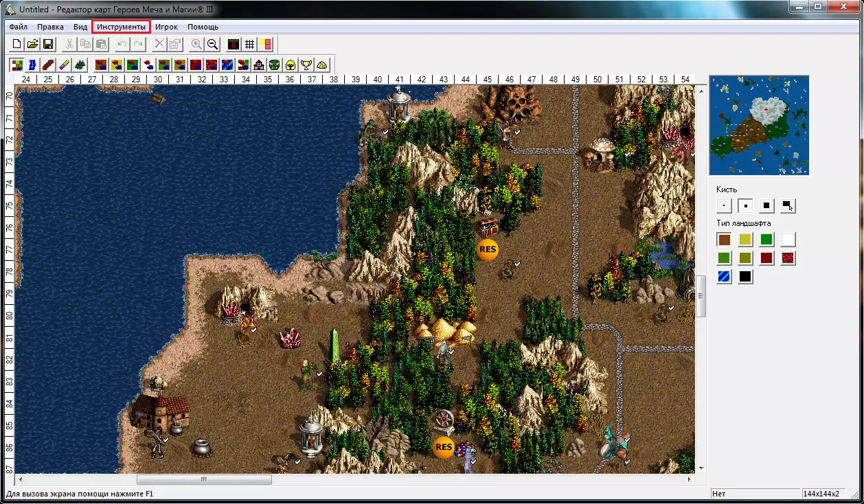The height and width of the screenshot is (504, 864).
Task: Choose the medium two-tile brush size
Action: coord(746,205)
